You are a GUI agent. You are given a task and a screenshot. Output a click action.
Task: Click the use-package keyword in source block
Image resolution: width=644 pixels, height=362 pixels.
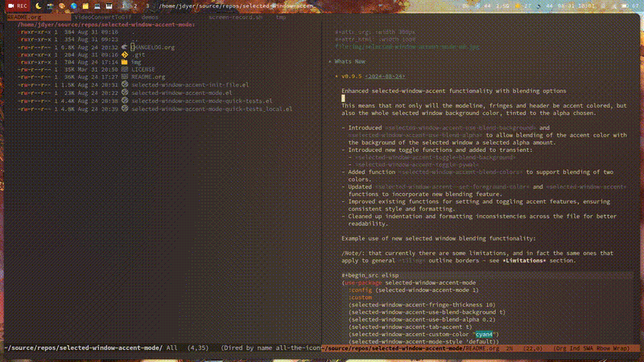pyautogui.click(x=363, y=283)
